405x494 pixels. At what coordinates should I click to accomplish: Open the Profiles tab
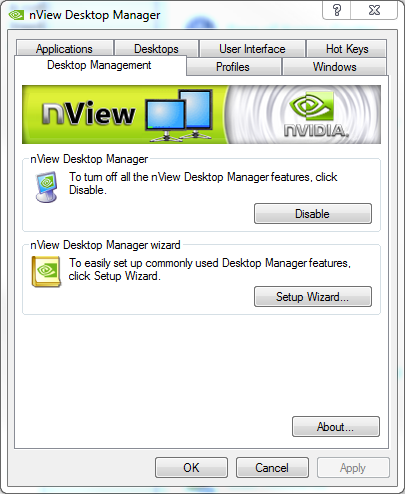pyautogui.click(x=233, y=67)
